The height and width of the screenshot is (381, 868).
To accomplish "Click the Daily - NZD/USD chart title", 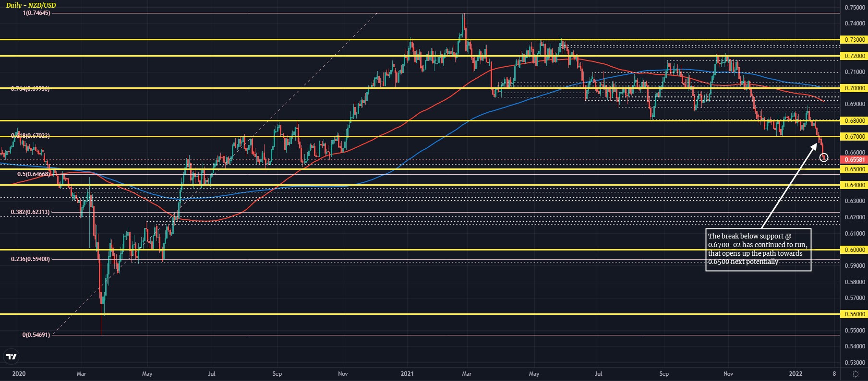I will pos(31,5).
